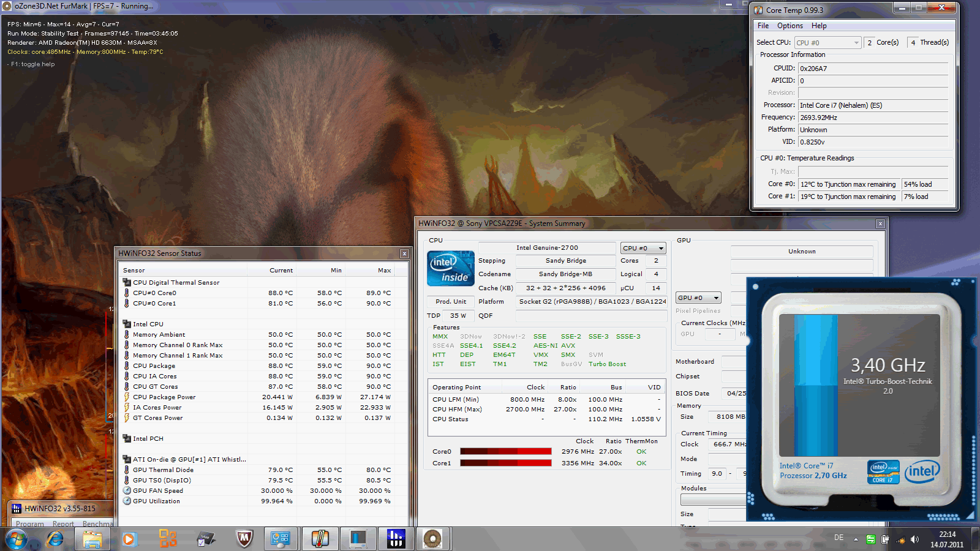Switch to the FurMark taskbar button
Viewport: 980px width, 551px height.
(432, 539)
